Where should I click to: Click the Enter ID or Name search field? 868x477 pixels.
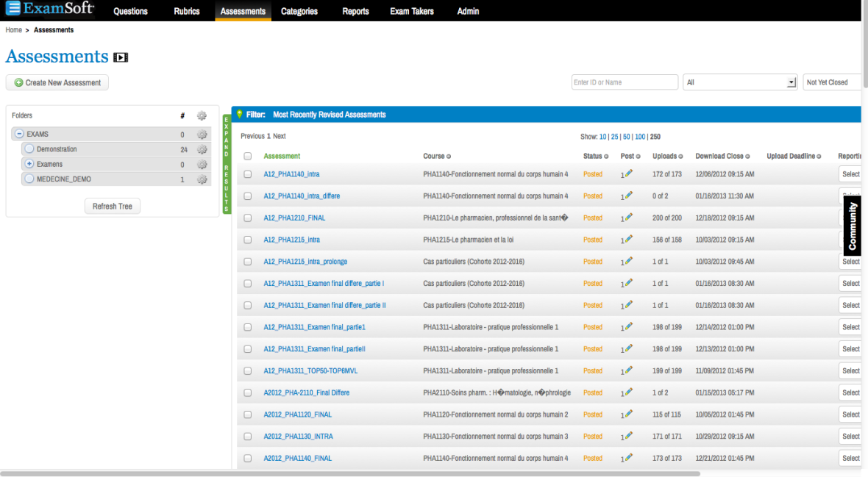coord(625,82)
